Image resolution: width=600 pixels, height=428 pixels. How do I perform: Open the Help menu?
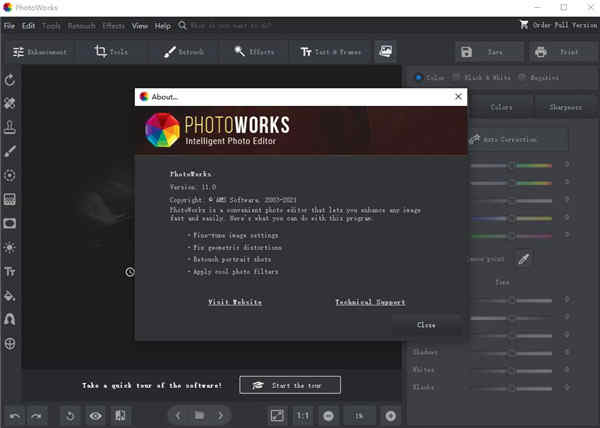coord(163,26)
